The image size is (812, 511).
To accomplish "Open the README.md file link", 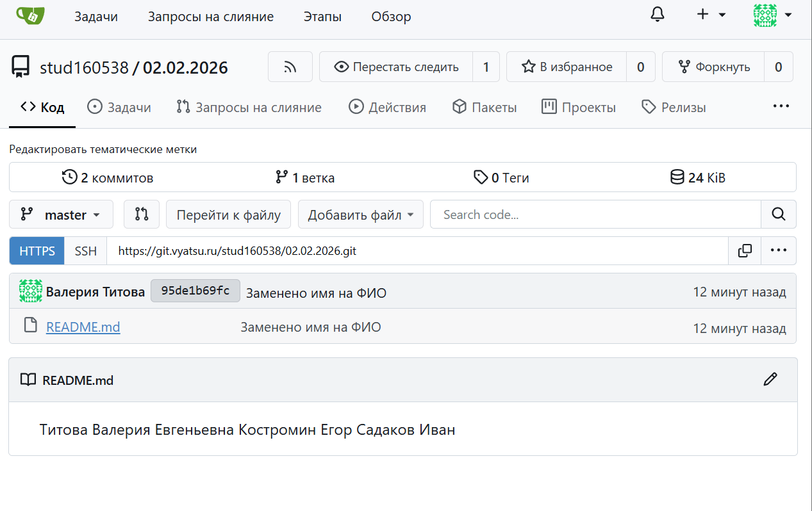I will pos(83,327).
